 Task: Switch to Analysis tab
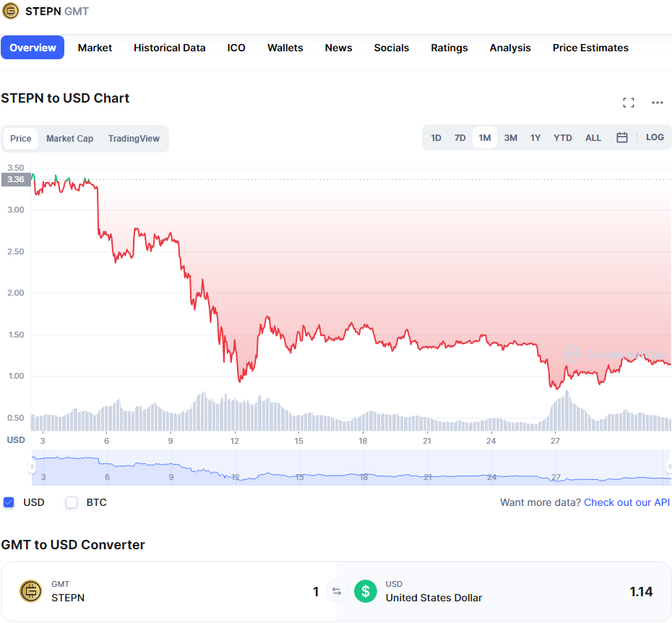[x=510, y=48]
